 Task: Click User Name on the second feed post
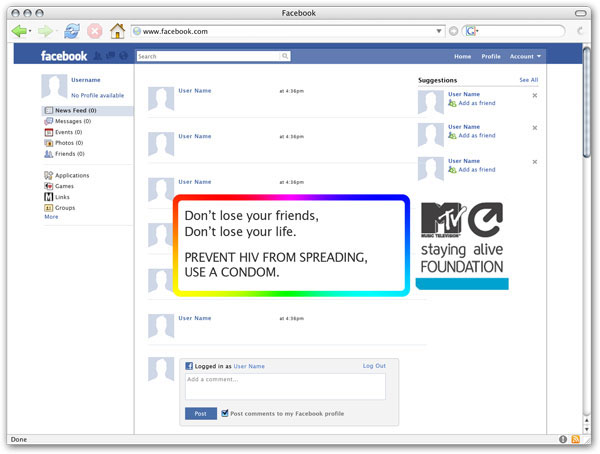click(x=195, y=136)
